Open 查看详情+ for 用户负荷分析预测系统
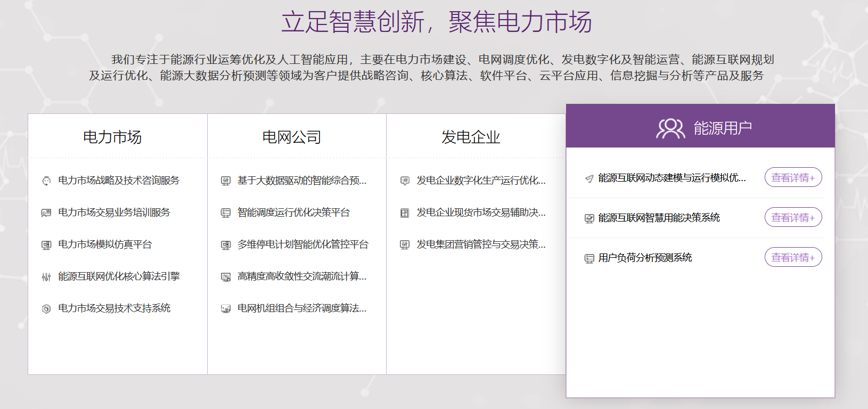The height and width of the screenshot is (409, 868). [x=793, y=257]
